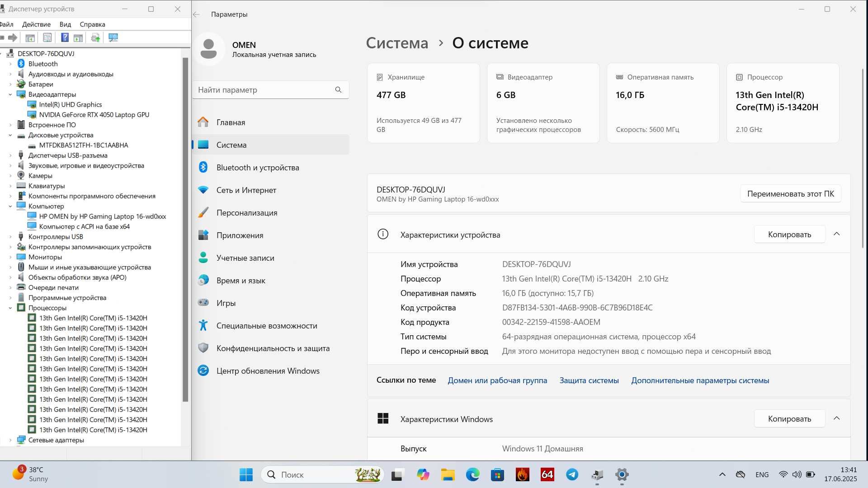
Task: Click Система breadcrumb link
Action: [x=397, y=43]
